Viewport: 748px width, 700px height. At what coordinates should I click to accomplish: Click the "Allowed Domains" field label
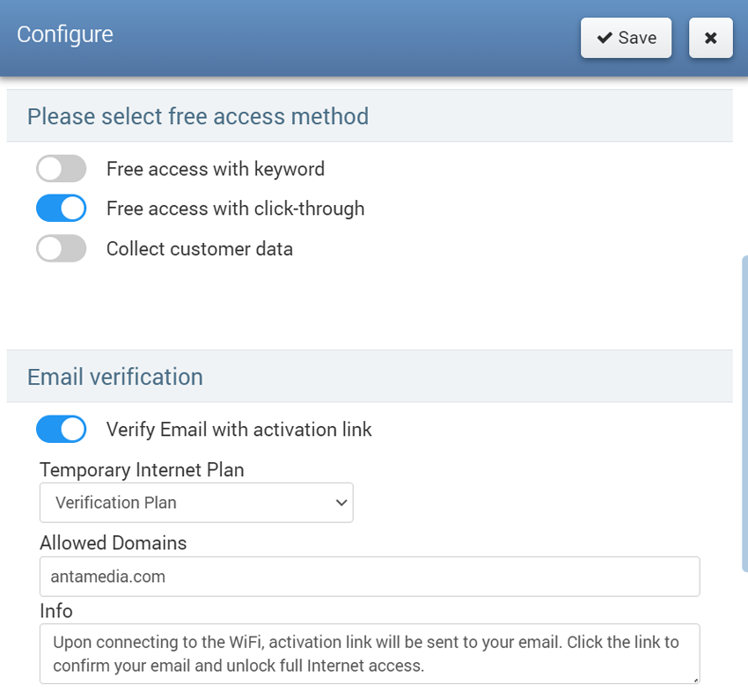(x=114, y=543)
